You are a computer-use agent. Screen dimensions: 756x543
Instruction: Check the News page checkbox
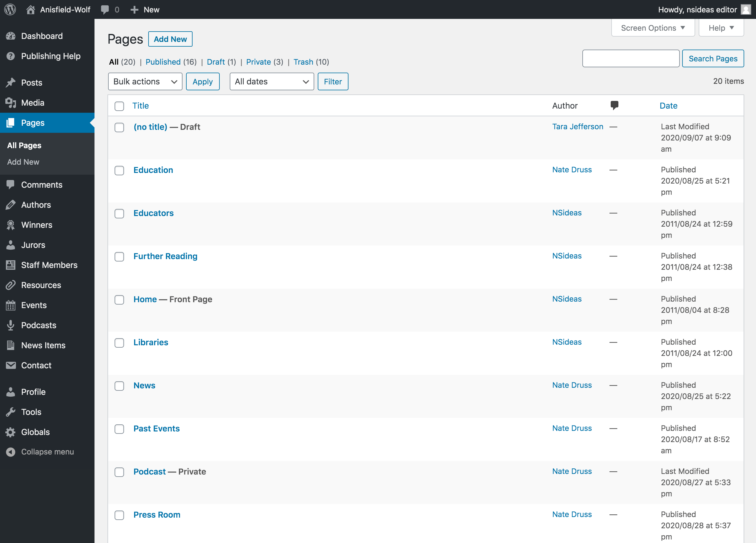click(119, 386)
